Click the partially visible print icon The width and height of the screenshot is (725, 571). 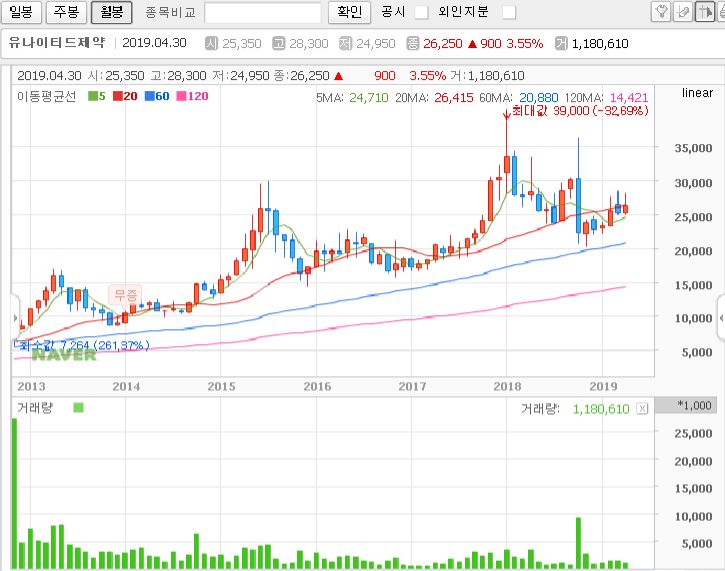click(x=722, y=12)
